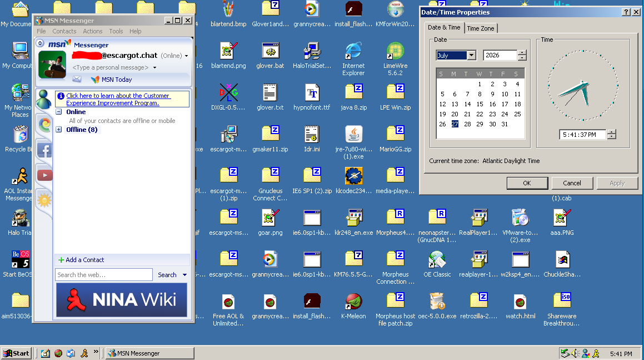Click the Facebook tab in Messenger sidebar
644x360 pixels.
point(44,151)
